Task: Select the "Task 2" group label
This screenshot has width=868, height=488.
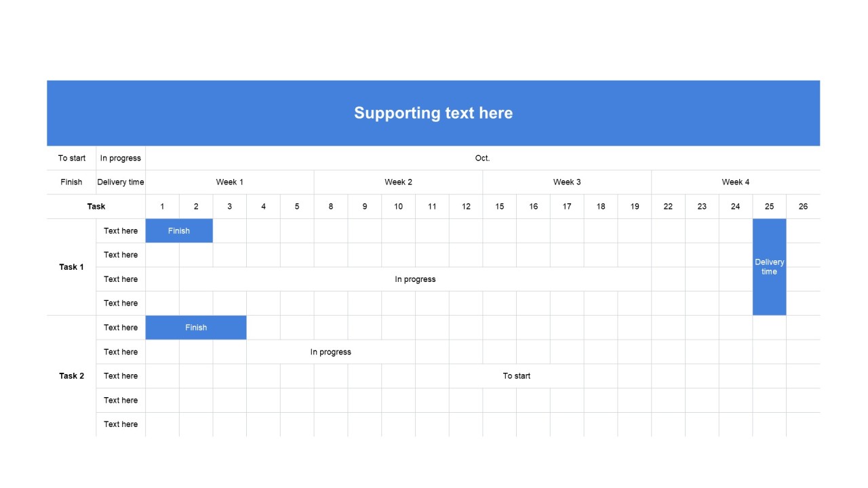Action: (72, 376)
